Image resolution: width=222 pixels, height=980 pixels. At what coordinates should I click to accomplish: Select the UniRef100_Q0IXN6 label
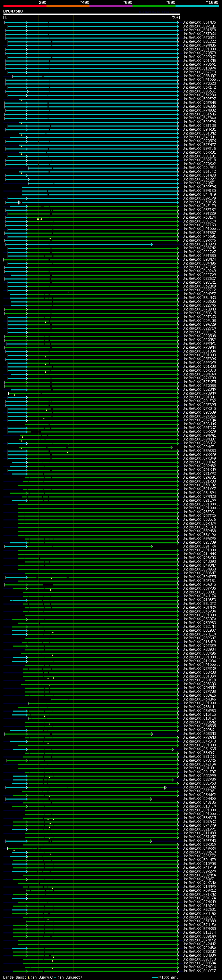199,60
